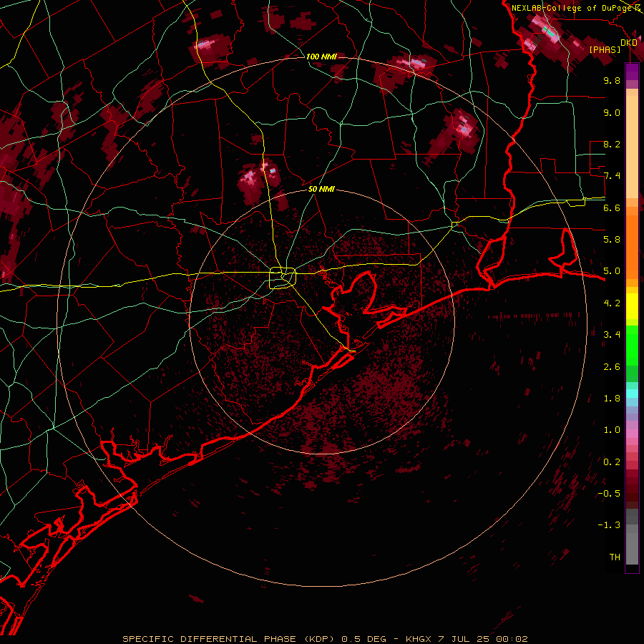
Task: Click the 50 NMI range ring label
Action: (321, 190)
